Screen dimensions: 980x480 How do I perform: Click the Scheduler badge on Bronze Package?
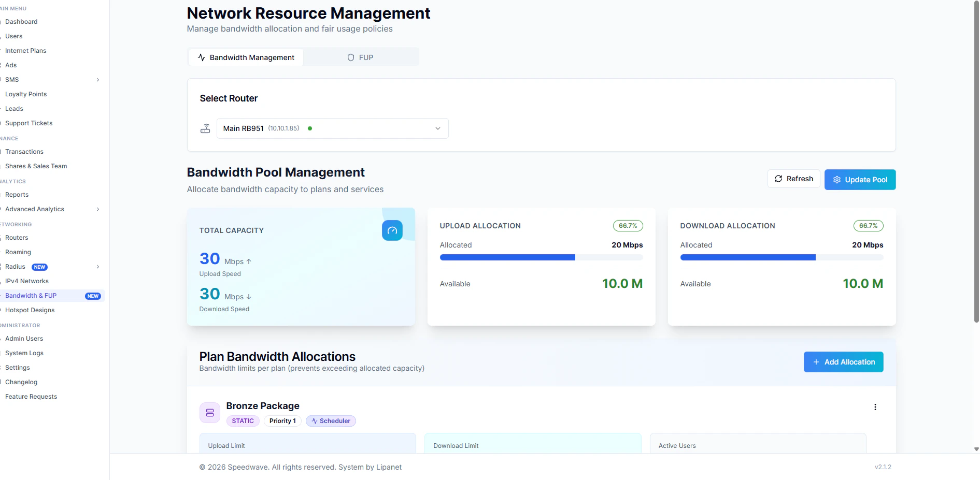[331, 421]
